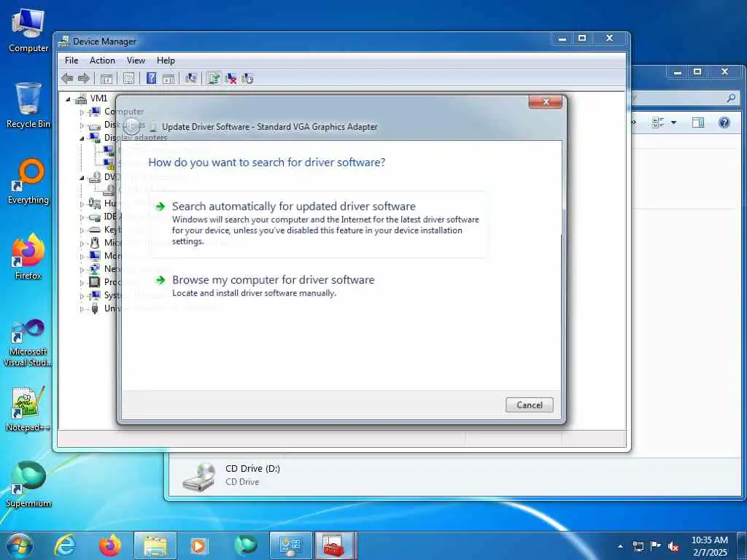Expand the Disk drives node

82,125
